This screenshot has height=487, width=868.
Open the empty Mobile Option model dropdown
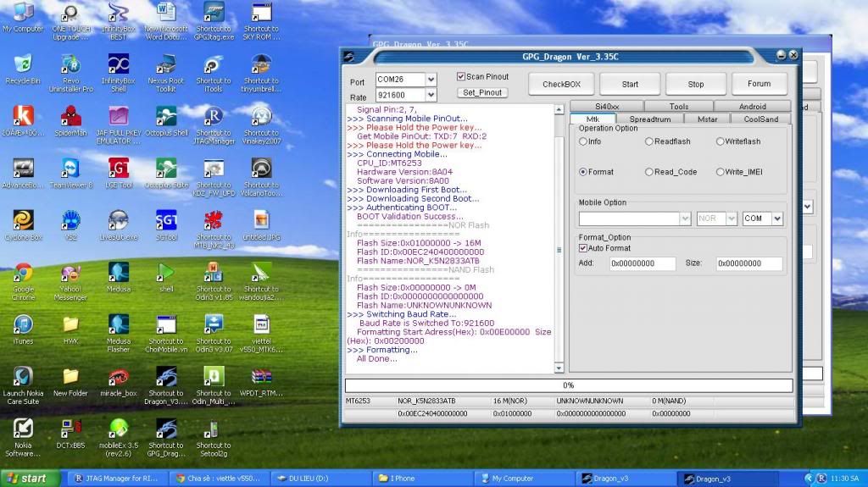coord(685,219)
